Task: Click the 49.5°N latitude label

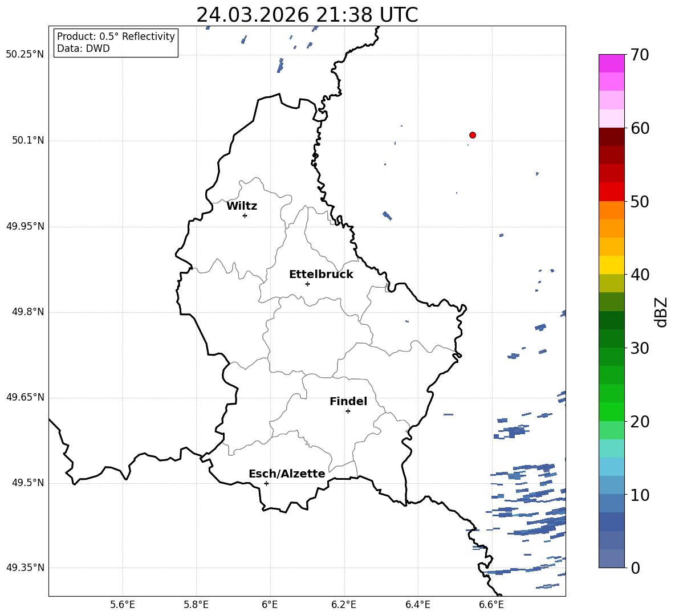Action: [x=28, y=483]
